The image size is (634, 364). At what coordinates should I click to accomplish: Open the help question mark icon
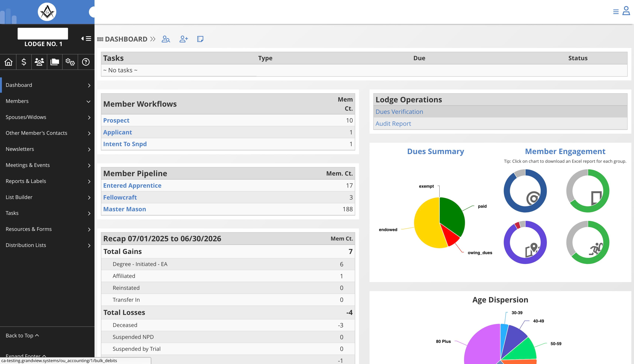(86, 62)
